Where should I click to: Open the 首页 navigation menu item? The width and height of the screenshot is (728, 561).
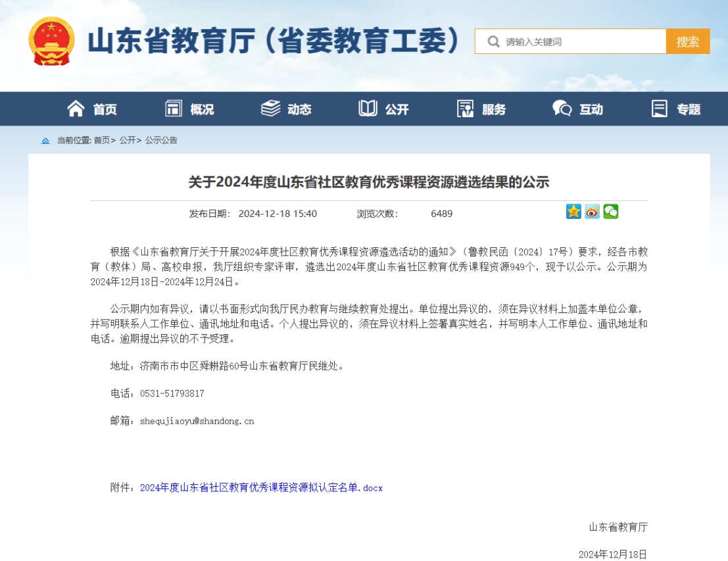105,110
